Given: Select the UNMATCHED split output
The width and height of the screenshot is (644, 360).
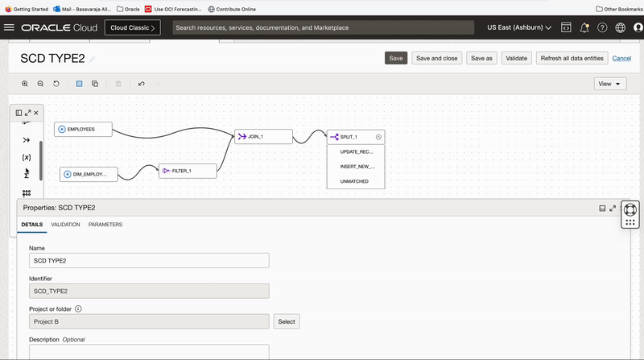Looking at the screenshot, I should 356,181.
